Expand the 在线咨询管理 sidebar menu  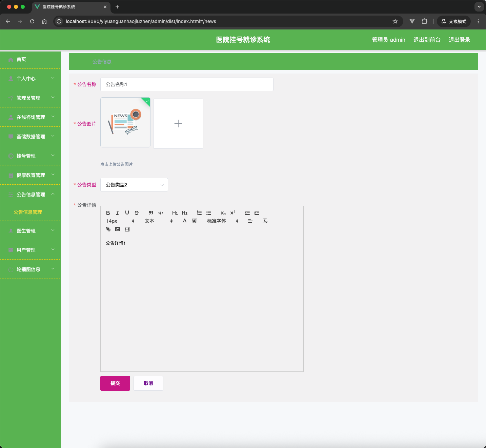point(31,117)
